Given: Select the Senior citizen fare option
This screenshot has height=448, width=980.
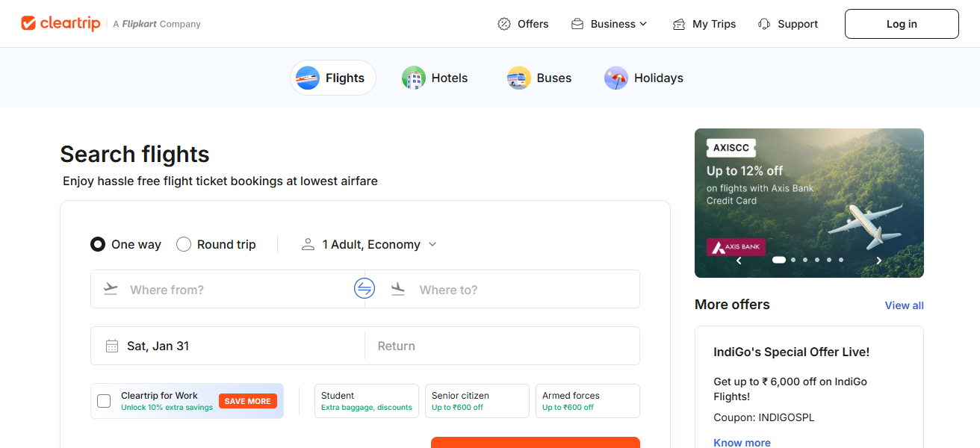Looking at the screenshot, I should [477, 401].
